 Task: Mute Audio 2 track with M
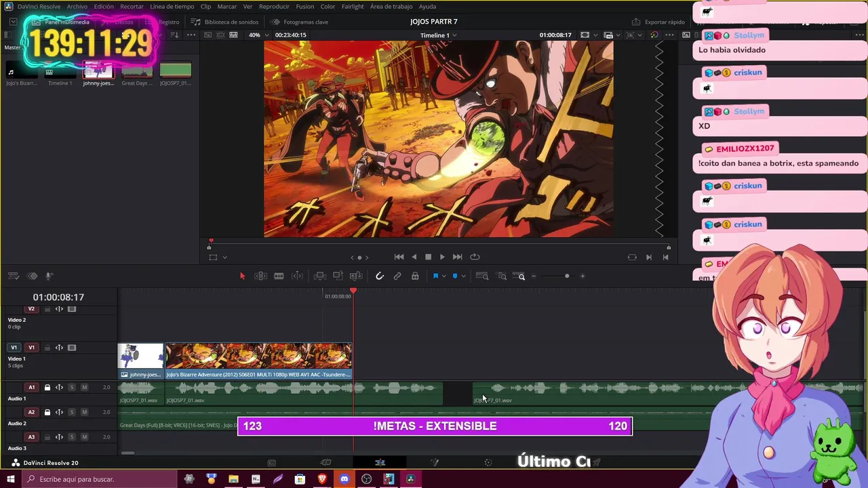[x=84, y=412]
